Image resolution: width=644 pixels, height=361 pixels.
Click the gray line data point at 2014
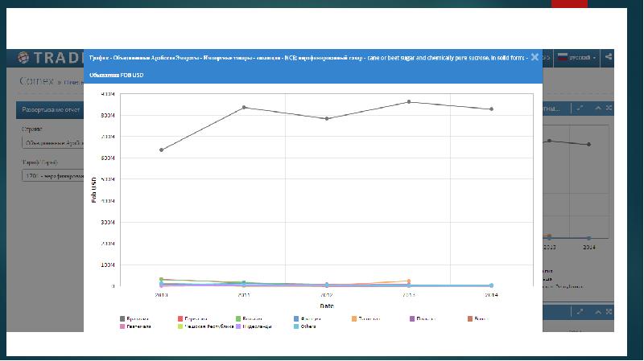point(492,109)
